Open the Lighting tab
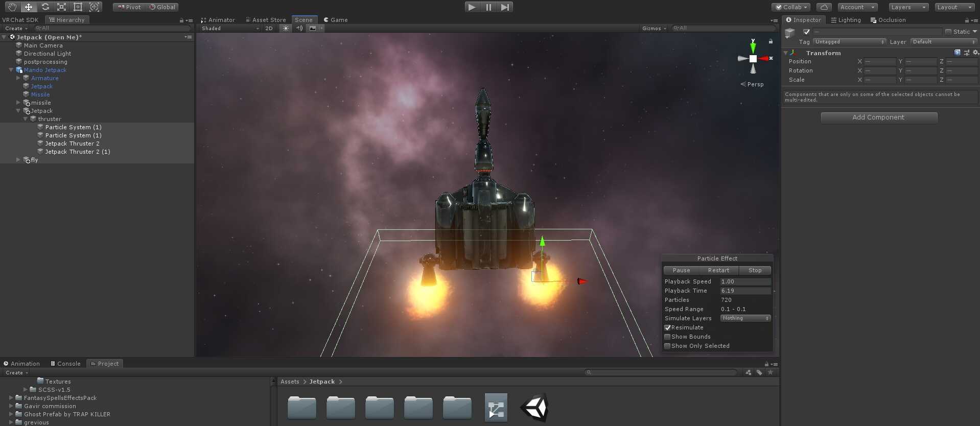Image resolution: width=980 pixels, height=426 pixels. tap(846, 20)
